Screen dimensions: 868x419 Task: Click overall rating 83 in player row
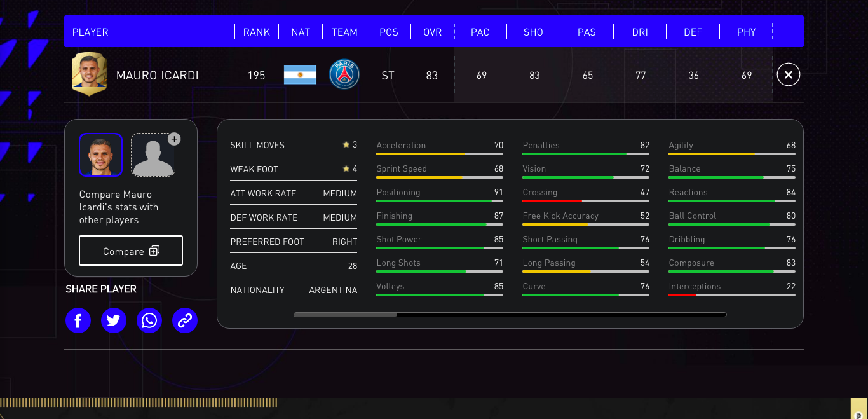coord(432,75)
